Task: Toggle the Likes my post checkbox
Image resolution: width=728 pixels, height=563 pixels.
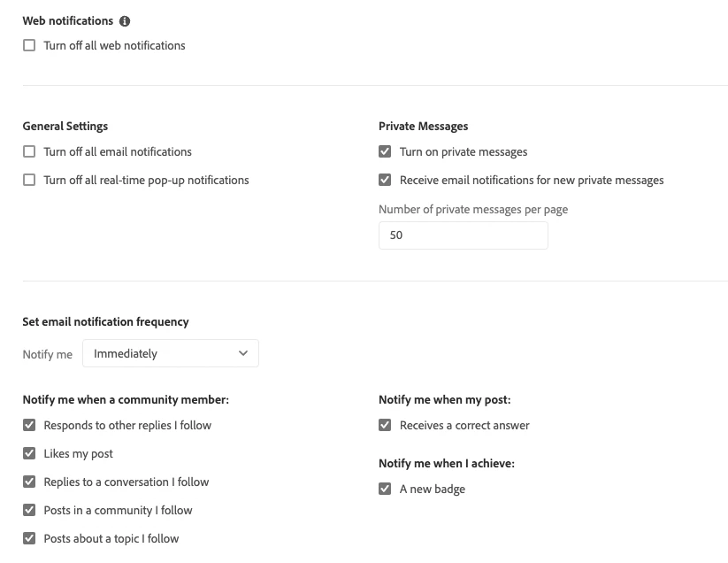Action: (30, 454)
